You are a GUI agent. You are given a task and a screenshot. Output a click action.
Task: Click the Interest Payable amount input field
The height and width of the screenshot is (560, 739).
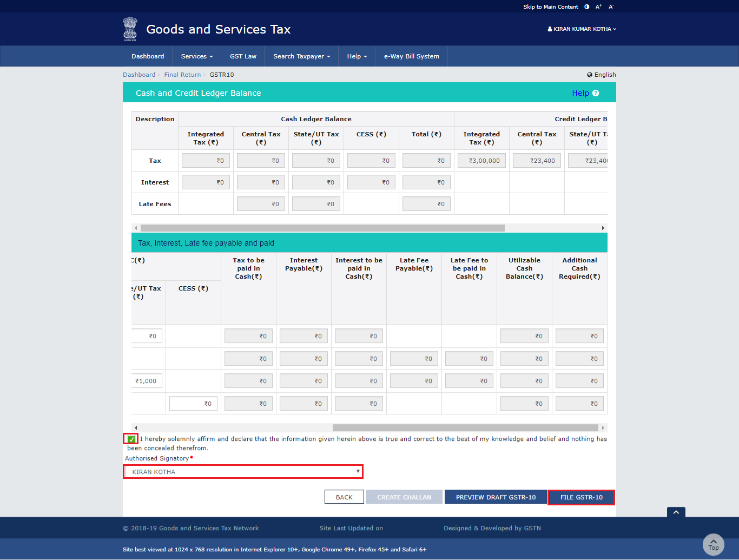click(x=303, y=335)
